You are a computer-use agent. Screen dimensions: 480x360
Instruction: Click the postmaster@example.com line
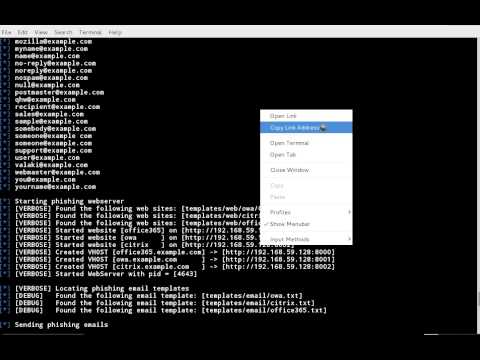point(59,93)
